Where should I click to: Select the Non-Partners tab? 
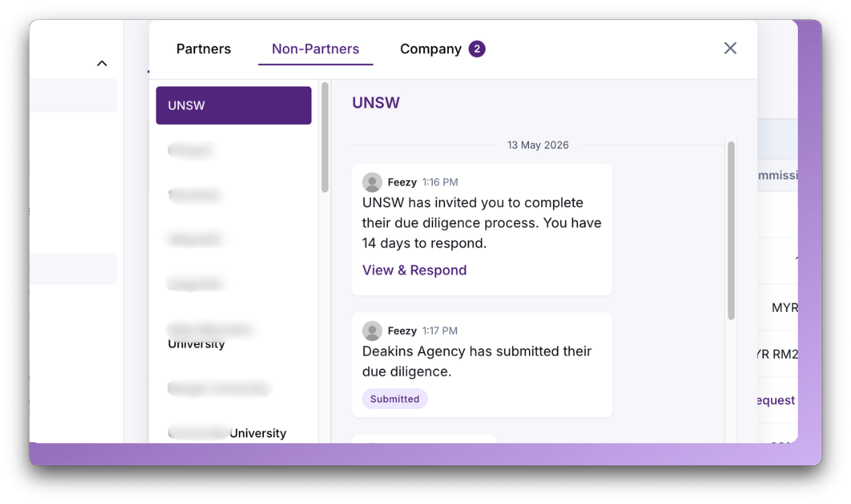(316, 49)
